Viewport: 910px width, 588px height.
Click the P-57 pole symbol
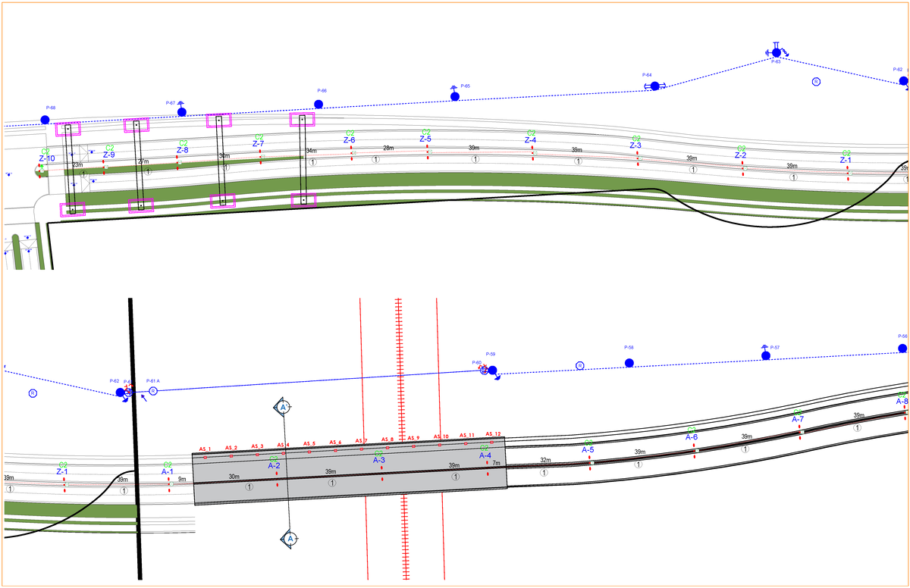[x=765, y=355]
